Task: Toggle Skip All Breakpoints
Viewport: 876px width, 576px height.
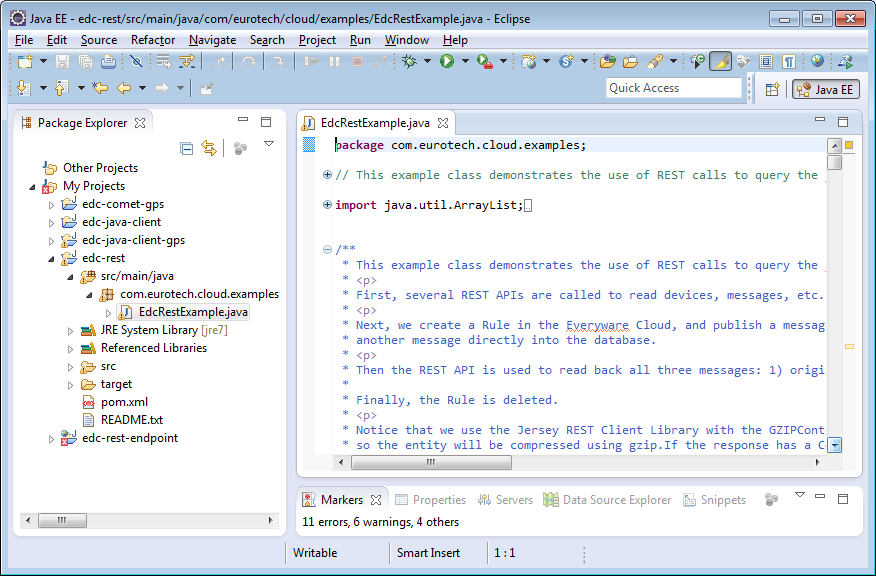Action: click(134, 62)
